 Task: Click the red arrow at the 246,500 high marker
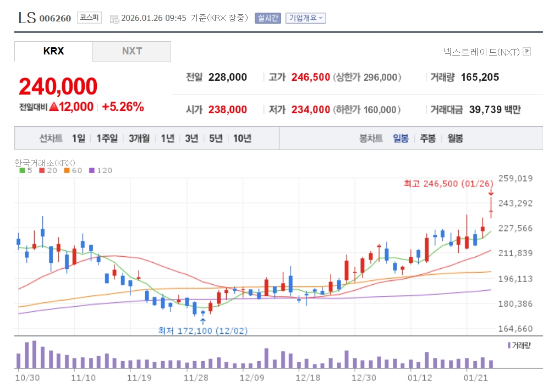click(491, 192)
